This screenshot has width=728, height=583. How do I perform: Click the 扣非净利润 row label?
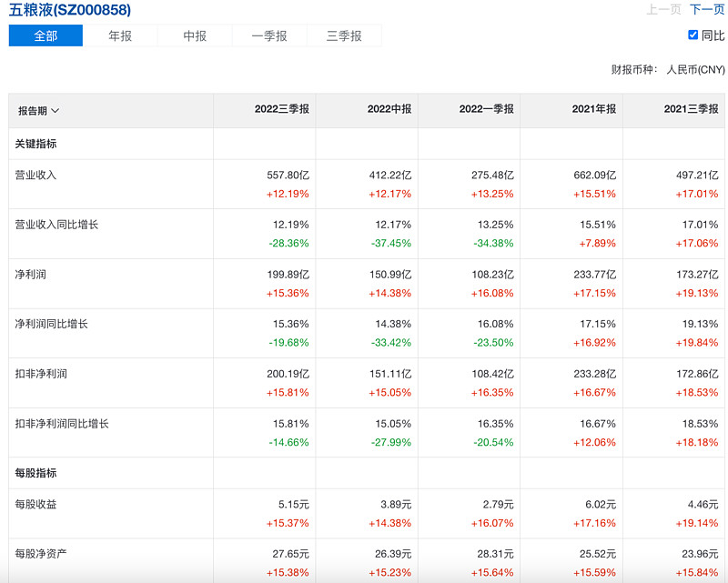click(42, 374)
